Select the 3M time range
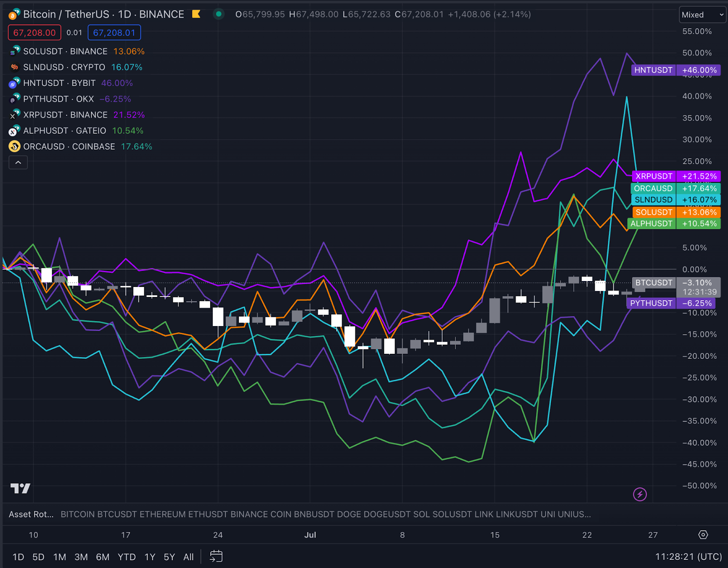 (x=81, y=557)
